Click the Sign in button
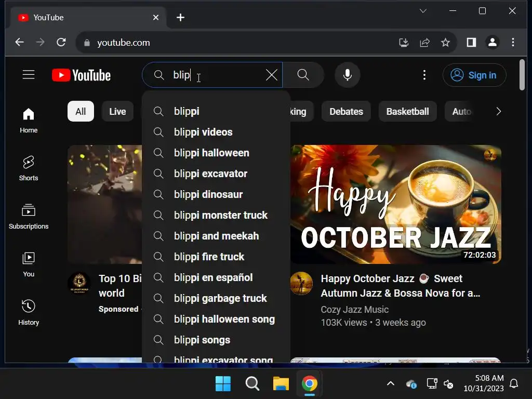Image resolution: width=532 pixels, height=399 pixels. coord(474,75)
